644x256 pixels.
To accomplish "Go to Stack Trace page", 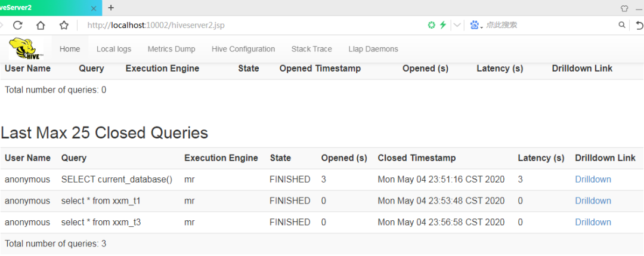I will click(311, 49).
